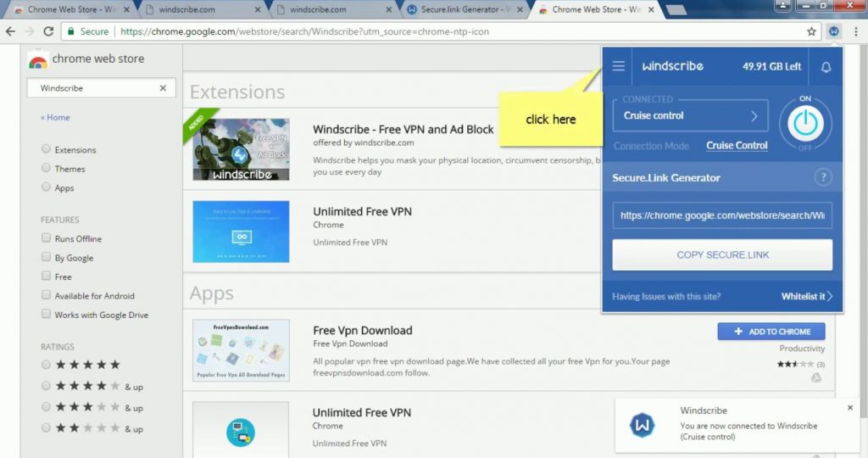Image resolution: width=868 pixels, height=458 pixels.
Task: Click the Windscribe logo in notification
Action: tap(643, 425)
